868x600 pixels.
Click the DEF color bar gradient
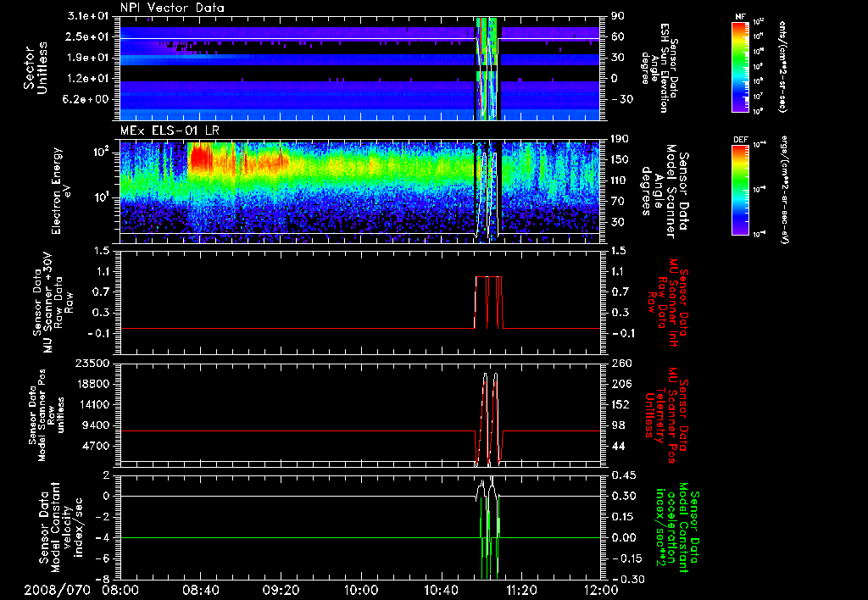click(741, 190)
